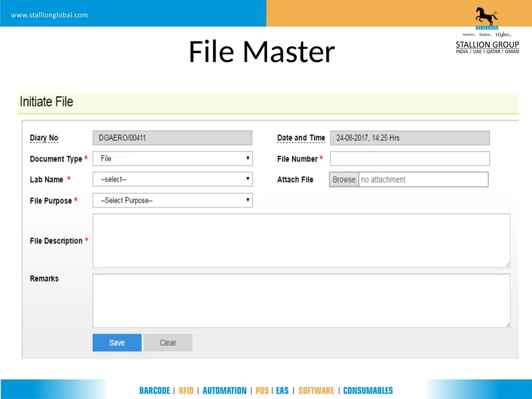Click the 'Document Type' label
The height and width of the screenshot is (399, 532).
pyautogui.click(x=56, y=159)
